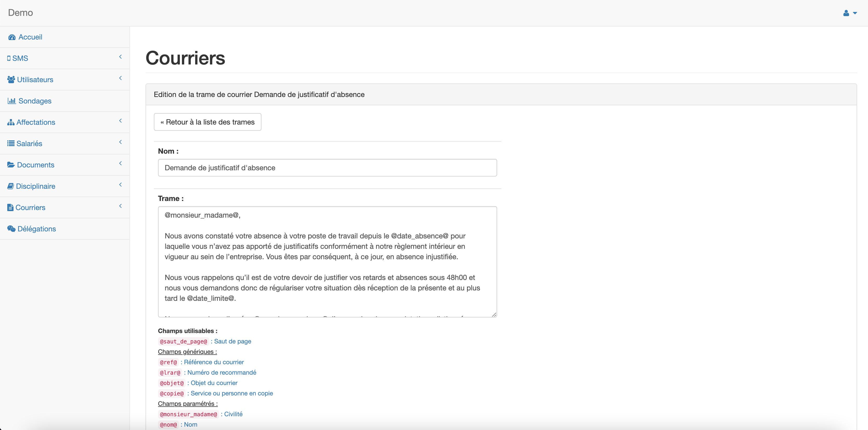Click the Courriers page heading
The height and width of the screenshot is (430, 868).
(185, 58)
